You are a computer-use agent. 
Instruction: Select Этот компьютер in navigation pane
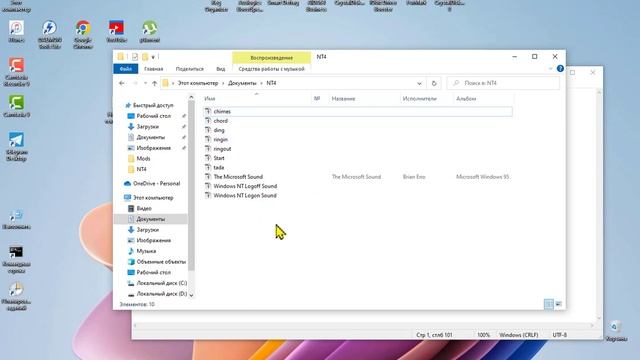(x=153, y=198)
